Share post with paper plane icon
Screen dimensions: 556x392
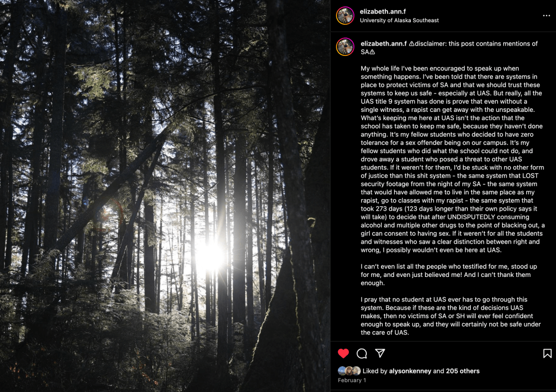(380, 353)
